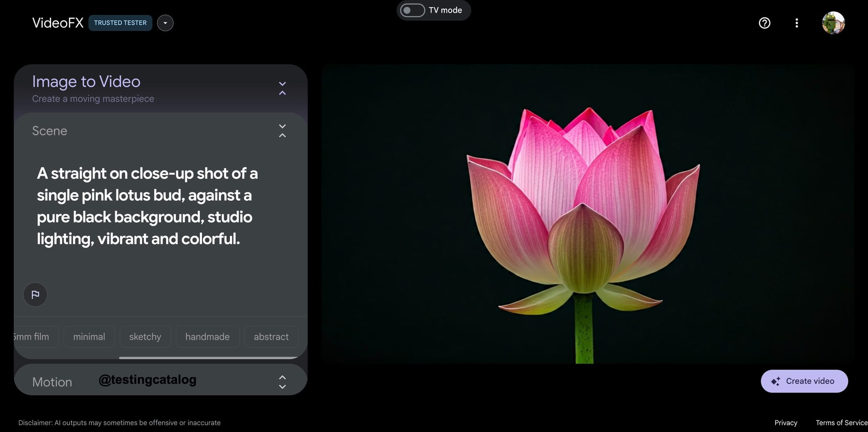Select the abstract style chip
Image resolution: width=868 pixels, height=432 pixels.
pyautogui.click(x=271, y=337)
